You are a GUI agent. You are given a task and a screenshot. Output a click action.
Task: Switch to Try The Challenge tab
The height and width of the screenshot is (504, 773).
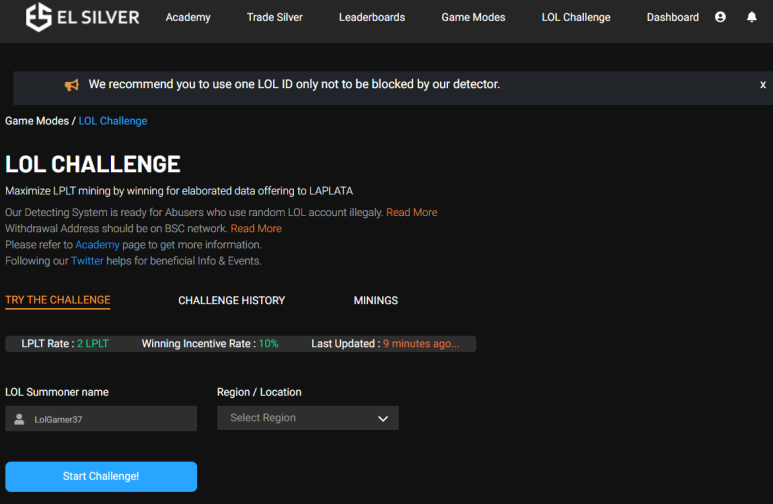coord(58,300)
